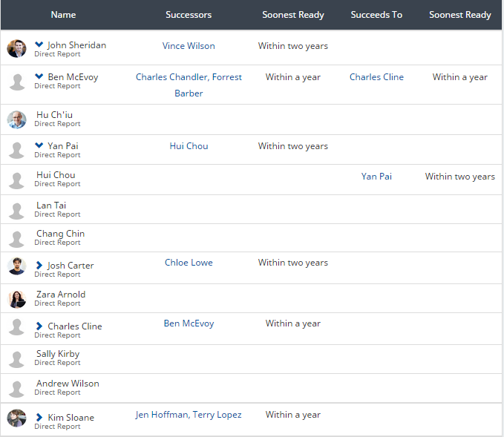Click Sally Kirby's placeholder avatar icon

16,359
